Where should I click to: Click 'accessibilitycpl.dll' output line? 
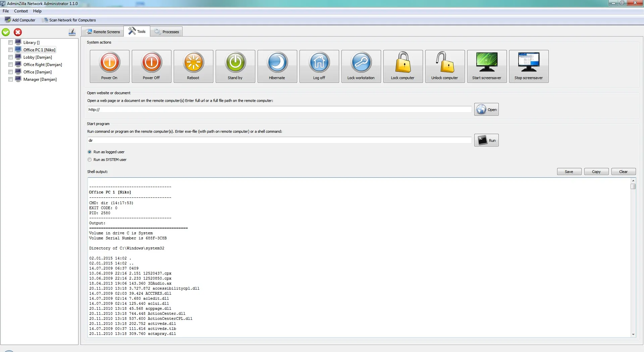pyautogui.click(x=144, y=288)
